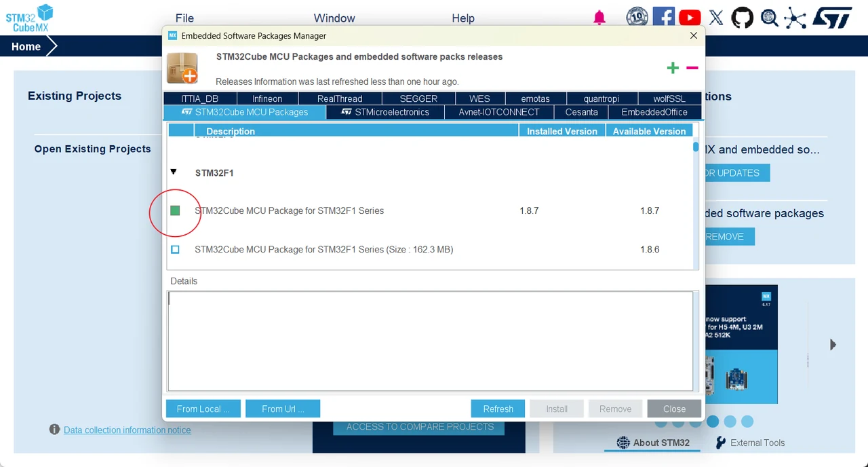The width and height of the screenshot is (868, 467).
Task: Open the Data collection information notice link
Action: pos(127,430)
